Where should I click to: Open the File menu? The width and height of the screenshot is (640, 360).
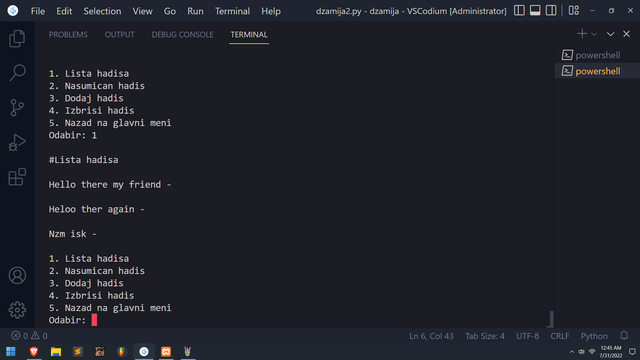(x=38, y=11)
